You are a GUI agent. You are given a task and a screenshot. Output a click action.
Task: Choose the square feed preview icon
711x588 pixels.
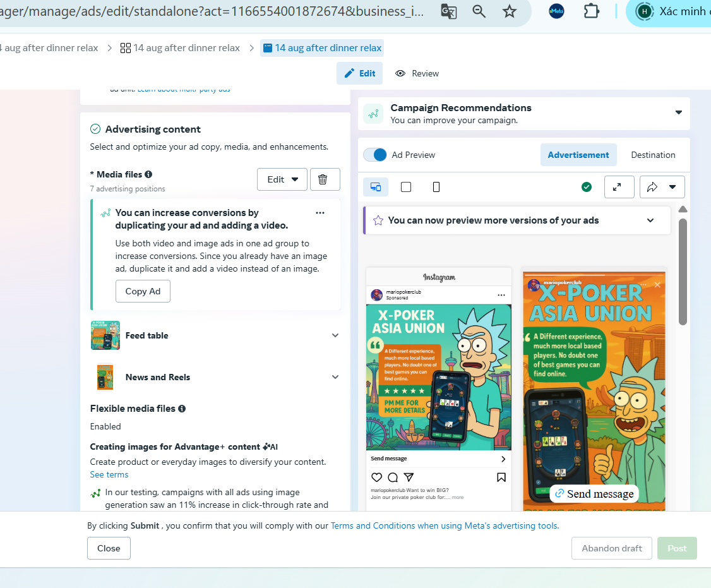[406, 187]
